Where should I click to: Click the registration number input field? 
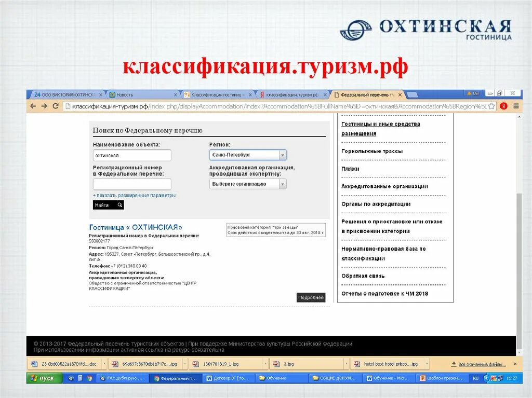(x=132, y=184)
